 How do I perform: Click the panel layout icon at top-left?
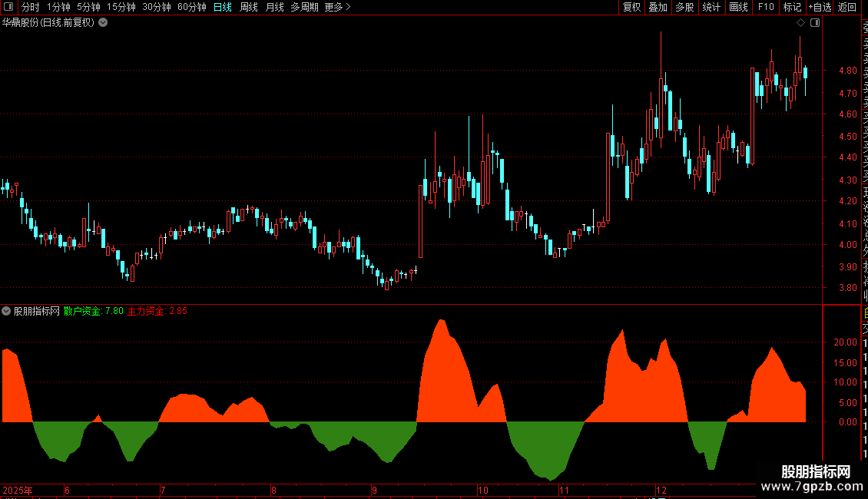pyautogui.click(x=8, y=7)
